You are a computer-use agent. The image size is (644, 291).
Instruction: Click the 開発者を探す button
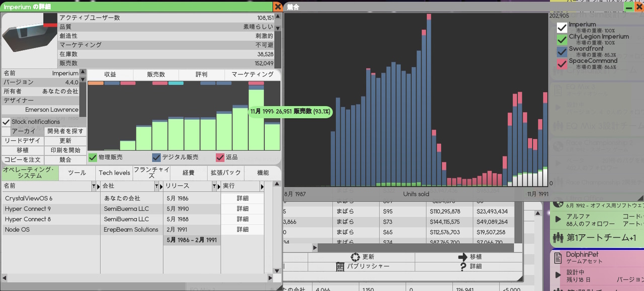[x=65, y=131]
